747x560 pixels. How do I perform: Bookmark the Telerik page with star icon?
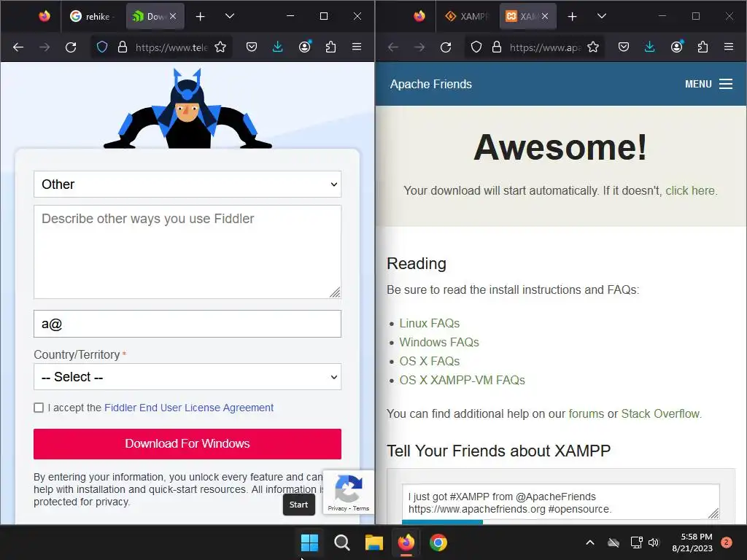[220, 47]
